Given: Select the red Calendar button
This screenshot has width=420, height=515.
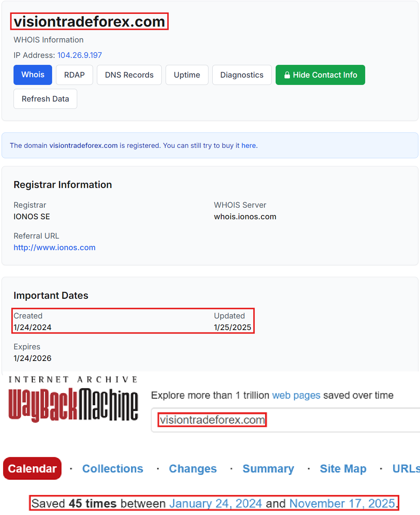Looking at the screenshot, I should tap(32, 468).
